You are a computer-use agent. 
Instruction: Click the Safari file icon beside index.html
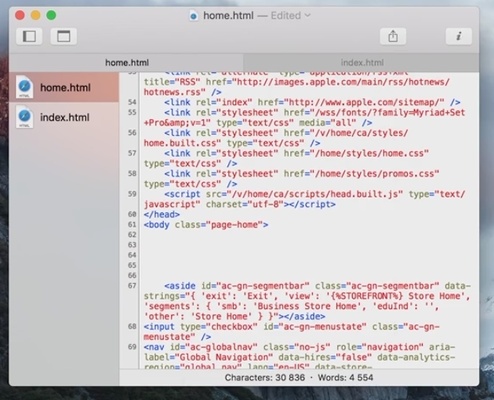(25, 117)
